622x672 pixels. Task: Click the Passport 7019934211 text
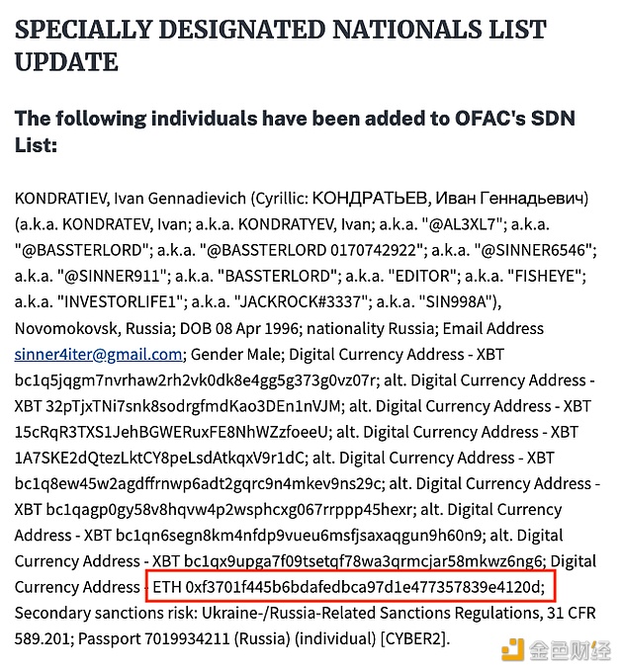coord(154,639)
